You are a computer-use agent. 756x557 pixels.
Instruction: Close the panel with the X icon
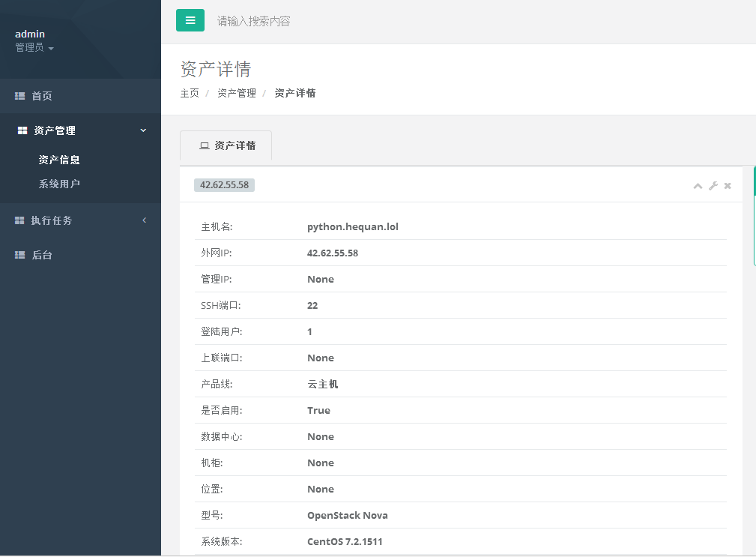(728, 186)
